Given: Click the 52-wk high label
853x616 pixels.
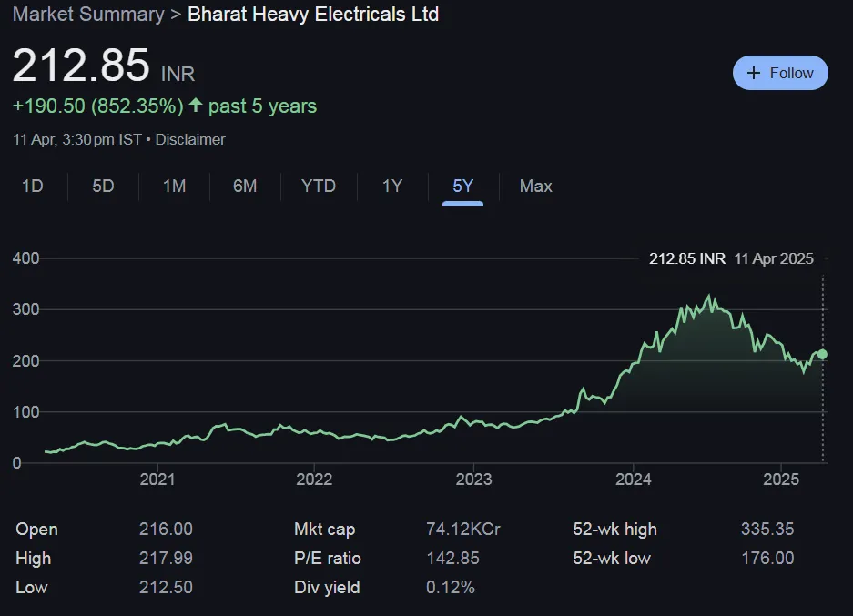Looking at the screenshot, I should pyautogui.click(x=614, y=529).
